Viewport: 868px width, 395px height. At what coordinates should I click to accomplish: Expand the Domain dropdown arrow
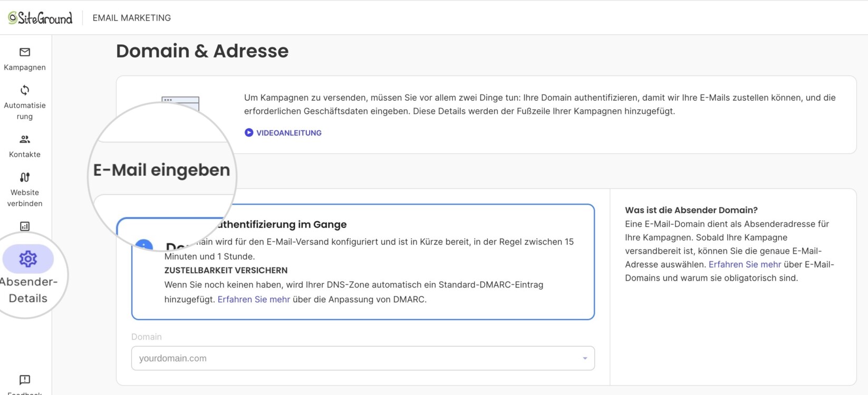585,359
